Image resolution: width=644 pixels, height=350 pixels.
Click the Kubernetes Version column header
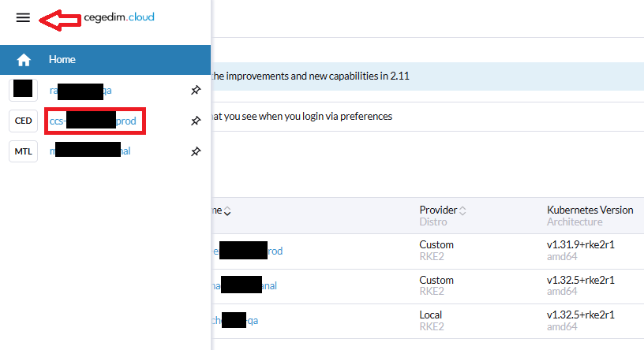(590, 210)
